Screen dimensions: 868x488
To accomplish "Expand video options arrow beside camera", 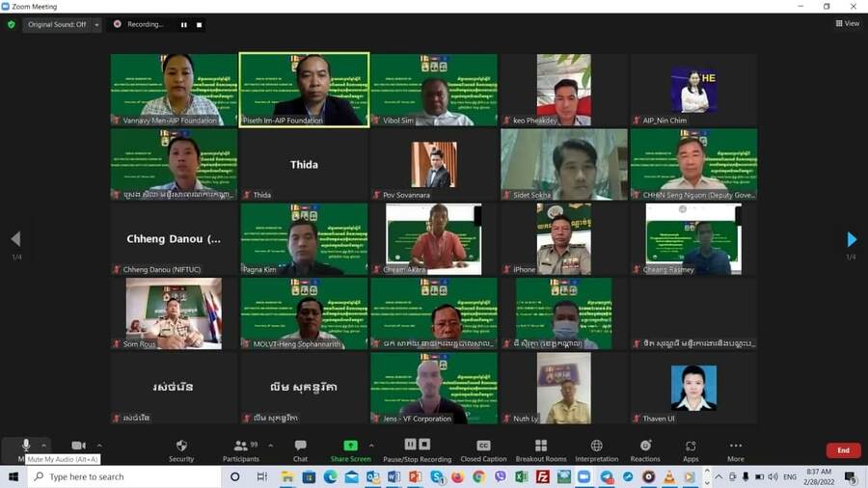I will point(96,446).
